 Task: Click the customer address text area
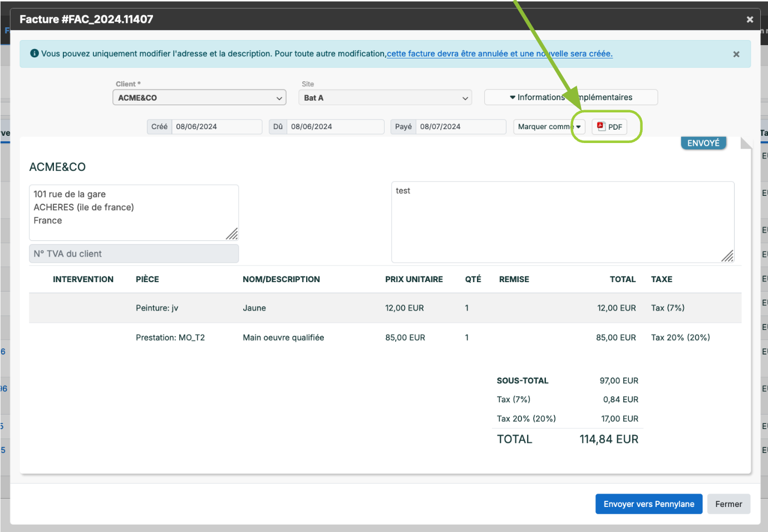point(134,213)
